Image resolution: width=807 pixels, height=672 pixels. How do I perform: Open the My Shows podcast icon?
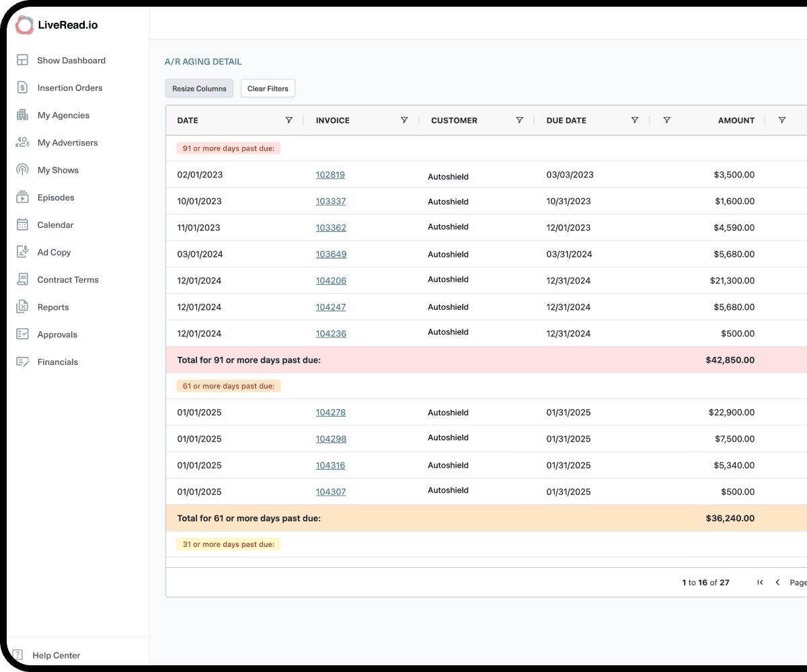pyautogui.click(x=22, y=170)
